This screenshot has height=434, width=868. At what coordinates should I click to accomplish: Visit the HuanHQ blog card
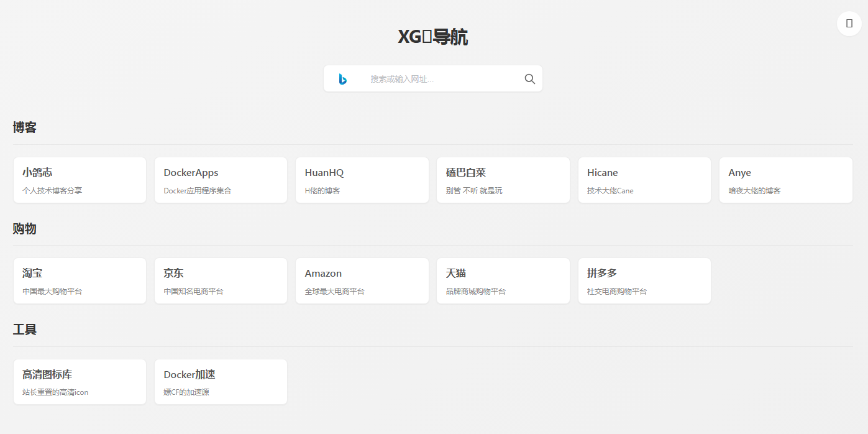click(362, 180)
